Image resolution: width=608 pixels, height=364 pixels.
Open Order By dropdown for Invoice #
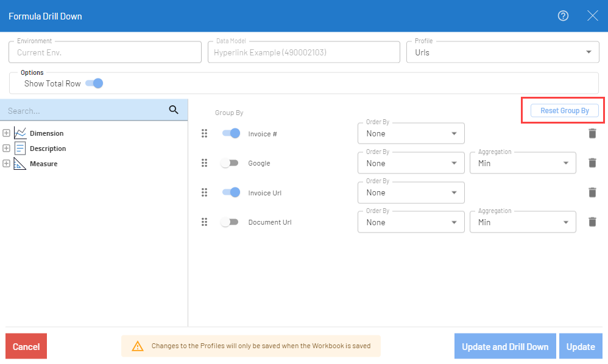[411, 133]
